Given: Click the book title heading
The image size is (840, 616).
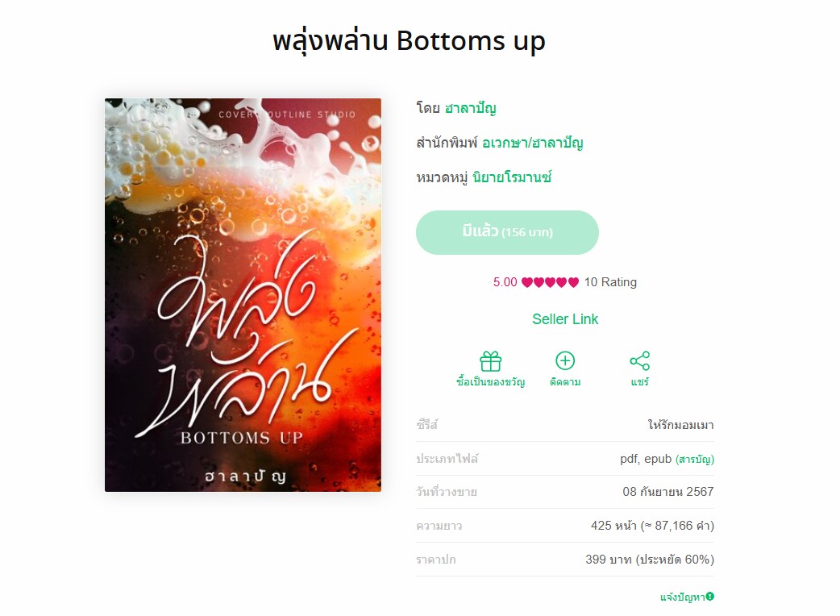Looking at the screenshot, I should tap(410, 40).
